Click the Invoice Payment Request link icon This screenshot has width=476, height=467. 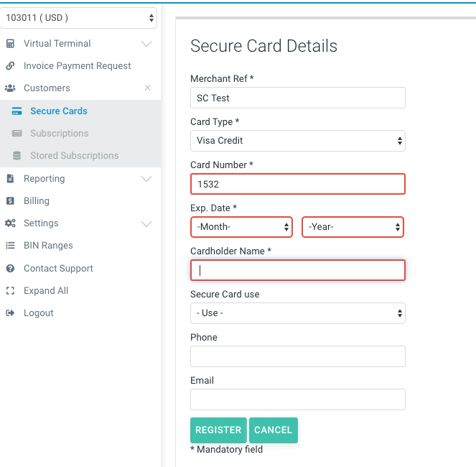[x=10, y=66]
